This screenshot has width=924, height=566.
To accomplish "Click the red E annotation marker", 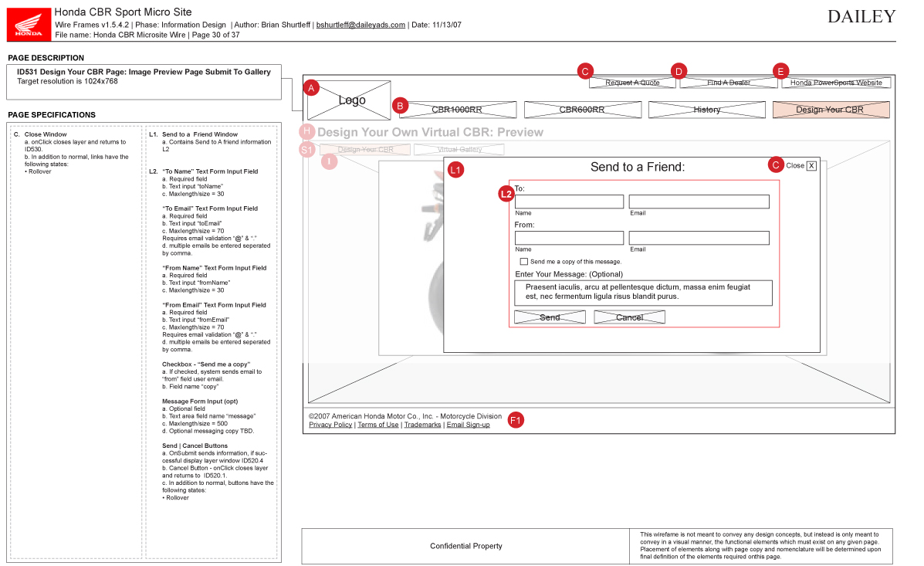I will 780,71.
